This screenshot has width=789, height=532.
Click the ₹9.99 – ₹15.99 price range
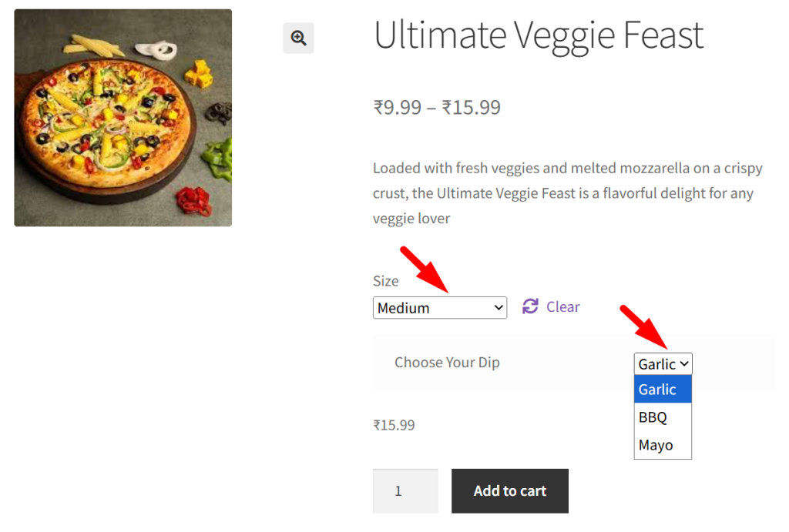[x=437, y=107]
